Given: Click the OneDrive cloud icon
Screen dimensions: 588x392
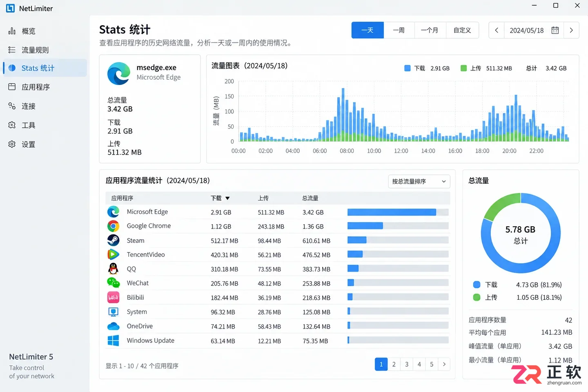Looking at the screenshot, I should pos(113,326).
